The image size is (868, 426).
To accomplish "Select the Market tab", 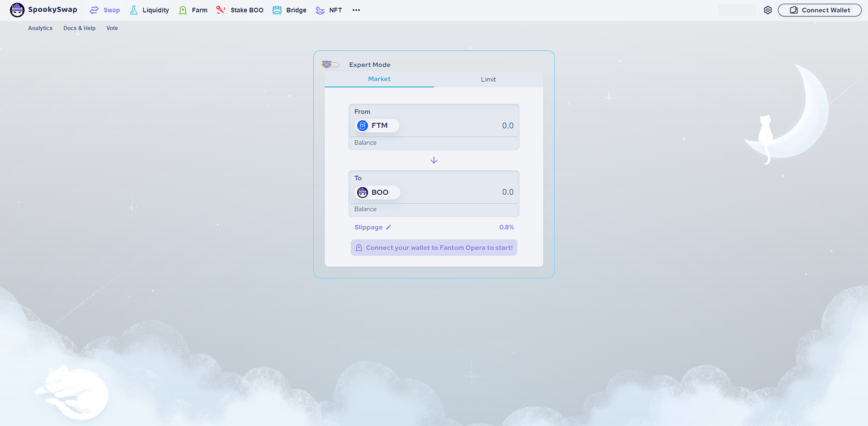I will point(379,79).
